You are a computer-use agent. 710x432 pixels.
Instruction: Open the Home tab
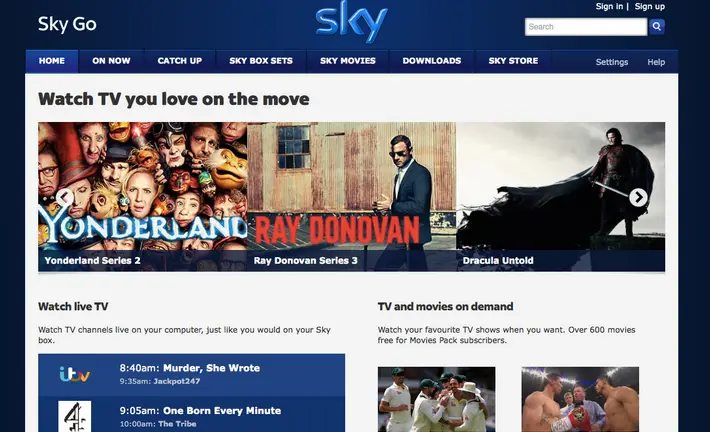52,61
